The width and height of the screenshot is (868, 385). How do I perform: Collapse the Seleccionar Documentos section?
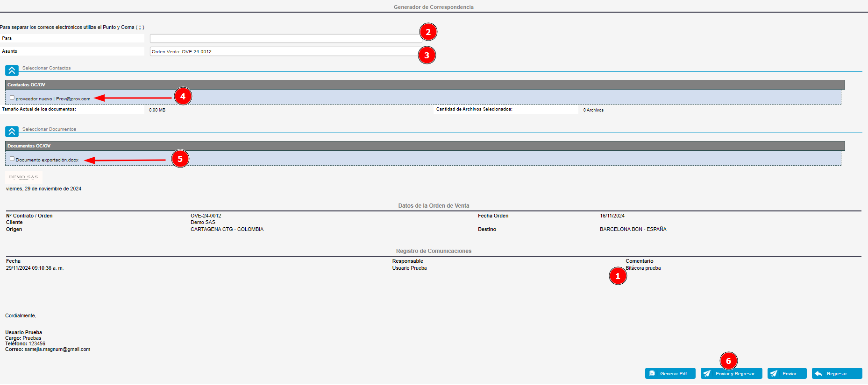click(12, 132)
